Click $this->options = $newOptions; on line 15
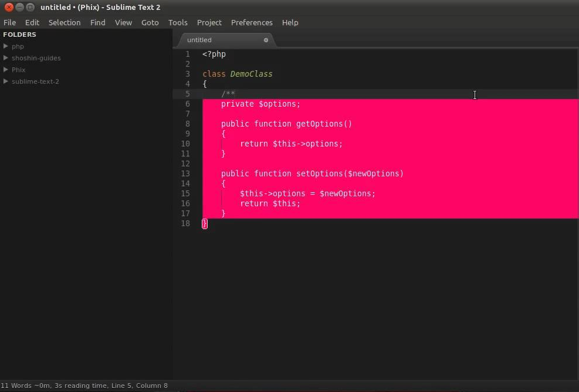The width and height of the screenshot is (579, 392). 307,193
